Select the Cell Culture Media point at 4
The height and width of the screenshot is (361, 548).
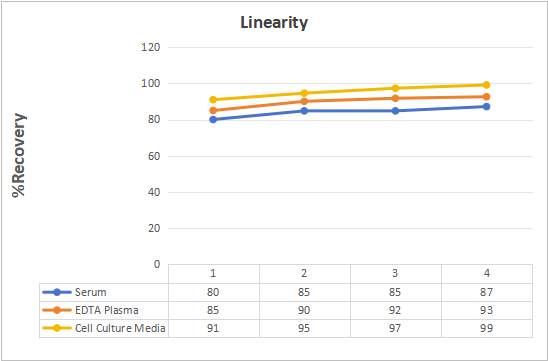(486, 85)
